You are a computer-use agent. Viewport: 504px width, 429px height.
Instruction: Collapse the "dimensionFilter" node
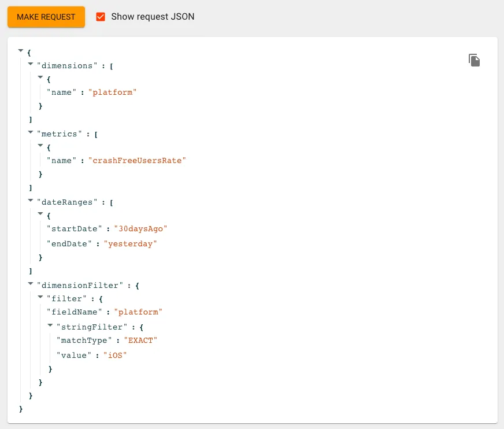tap(31, 284)
